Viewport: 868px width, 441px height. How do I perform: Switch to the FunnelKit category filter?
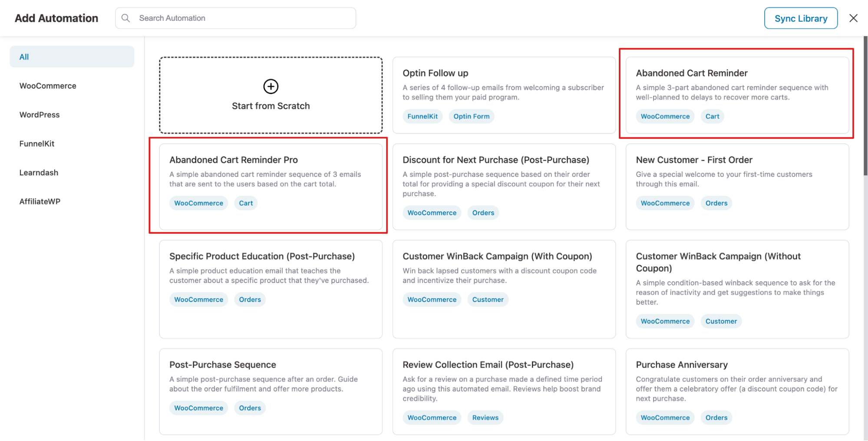coord(37,143)
